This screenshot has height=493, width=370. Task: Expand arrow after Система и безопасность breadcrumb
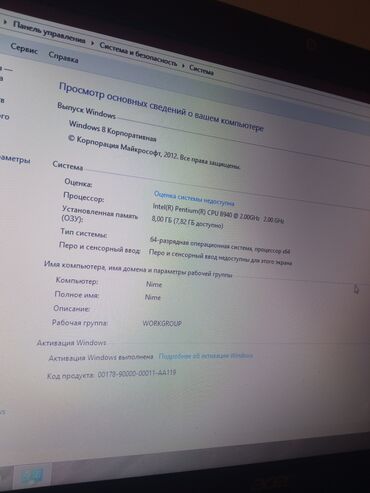point(183,65)
